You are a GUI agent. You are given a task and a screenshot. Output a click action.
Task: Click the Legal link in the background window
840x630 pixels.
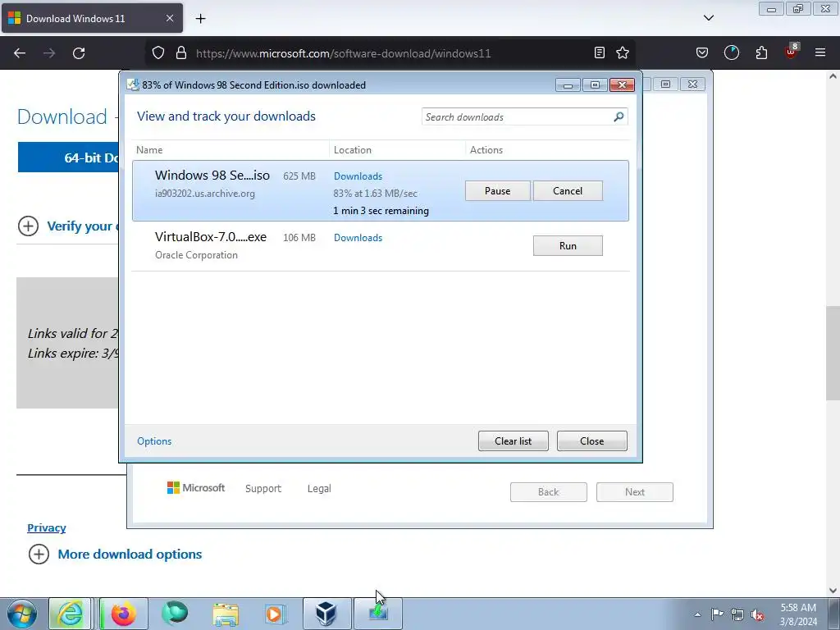tap(319, 489)
